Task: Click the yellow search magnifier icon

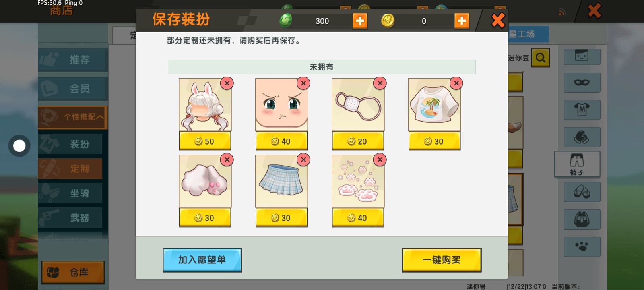Action: [x=541, y=58]
